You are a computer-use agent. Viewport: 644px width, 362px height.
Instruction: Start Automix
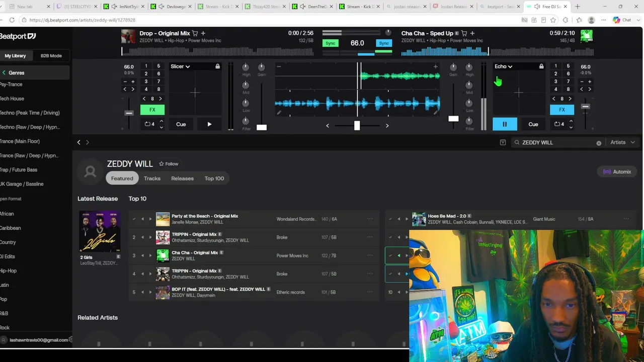(x=617, y=172)
